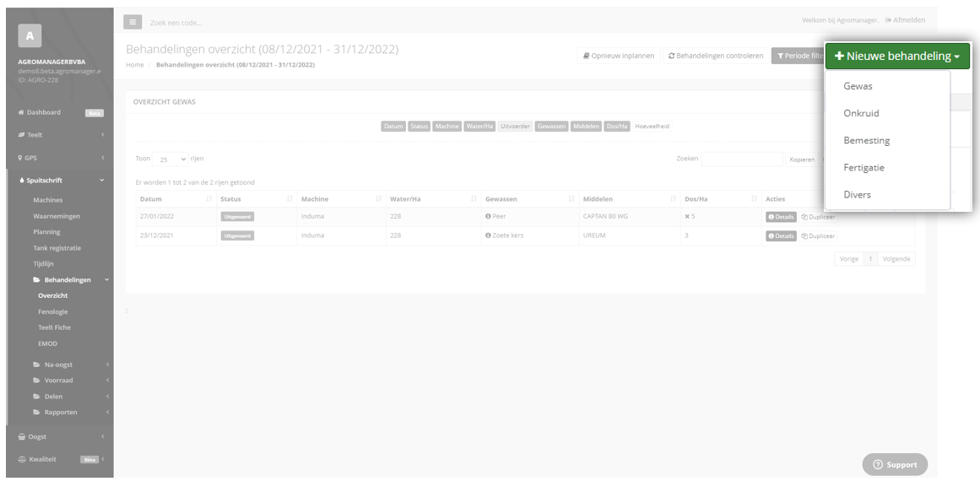Screen dimensions: 980x492
Task: Click the Kopieren export button
Action: pyautogui.click(x=802, y=159)
